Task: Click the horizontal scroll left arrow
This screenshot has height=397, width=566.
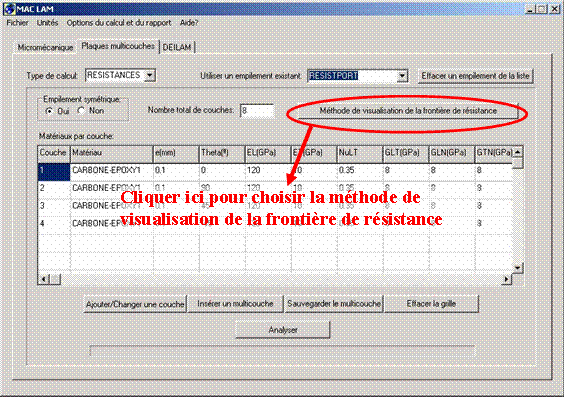Action: [44, 279]
